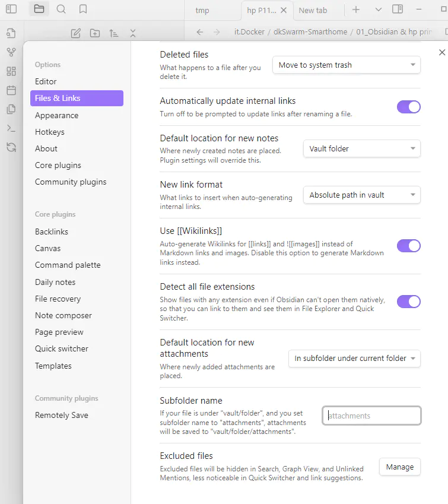448x504 pixels.
Task: Go to Appearance settings
Action: (x=56, y=115)
